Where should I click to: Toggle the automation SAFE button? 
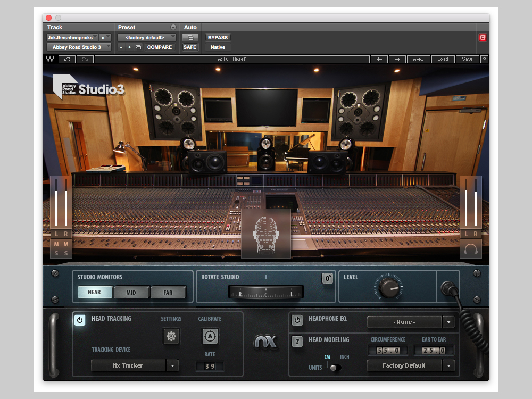190,47
